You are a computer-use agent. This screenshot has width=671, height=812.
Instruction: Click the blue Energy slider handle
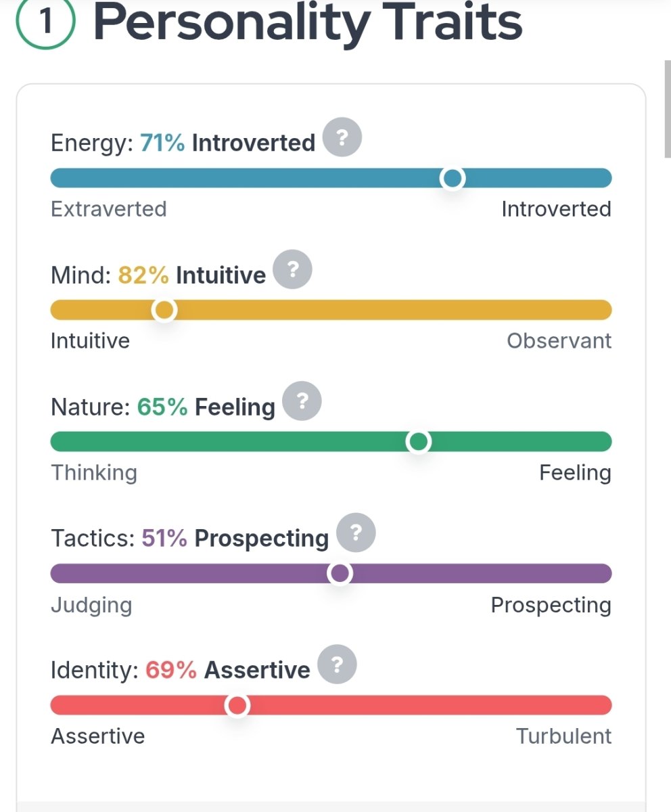(x=452, y=179)
